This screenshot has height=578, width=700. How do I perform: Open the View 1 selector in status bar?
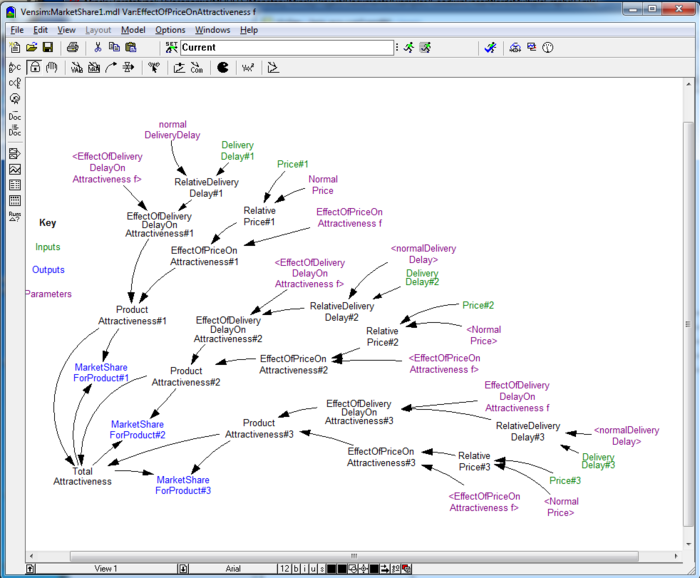tap(106, 569)
